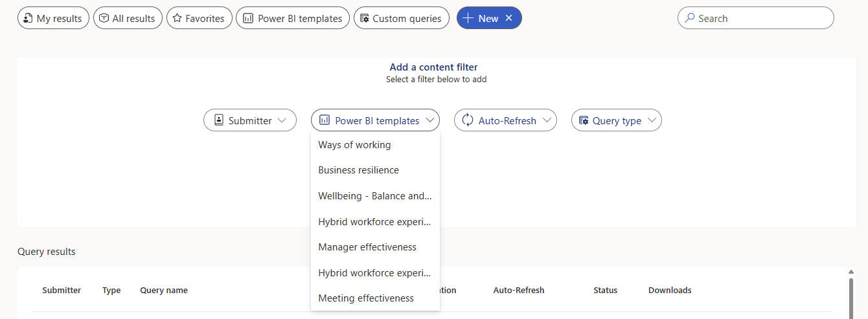Click the star icon on Favorites
The image size is (868, 319).
click(x=177, y=18)
